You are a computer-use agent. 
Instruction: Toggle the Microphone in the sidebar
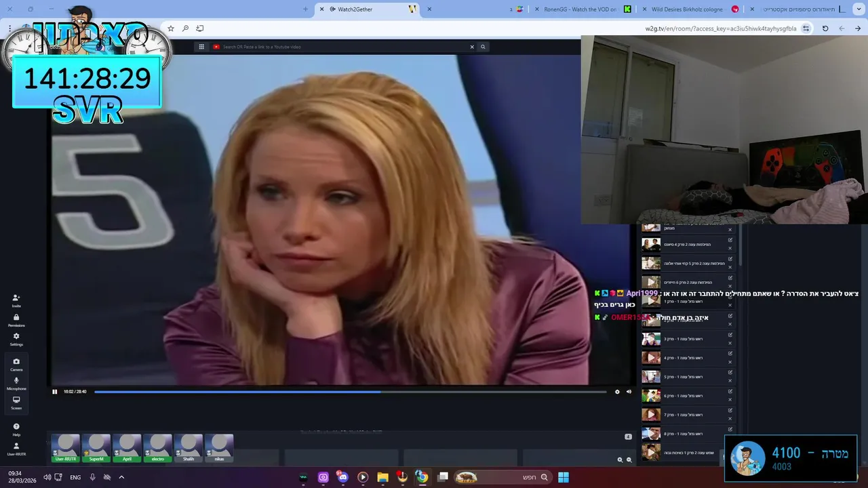[16, 384]
